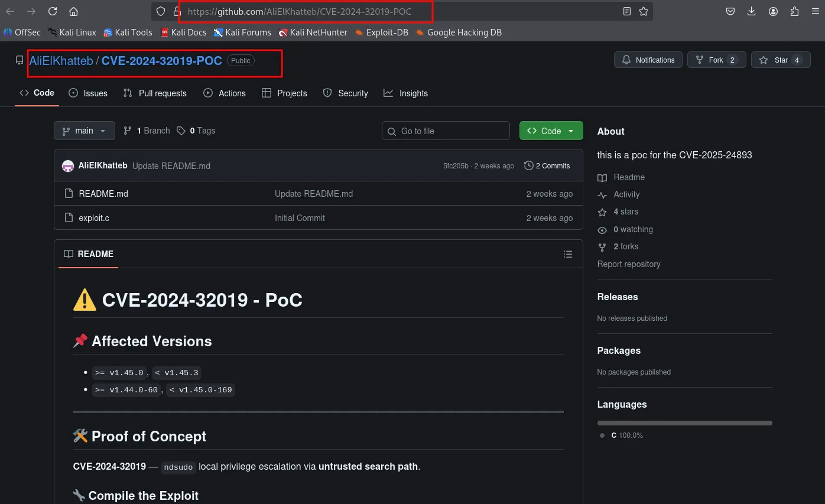825x504 pixels.
Task: View the 1 Branch link
Action: [147, 131]
